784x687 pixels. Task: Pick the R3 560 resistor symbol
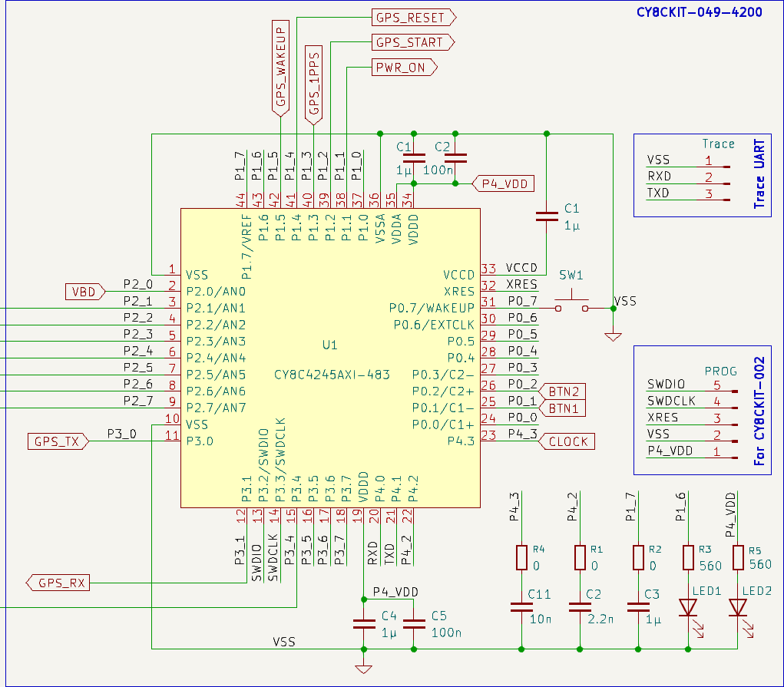tap(688, 557)
